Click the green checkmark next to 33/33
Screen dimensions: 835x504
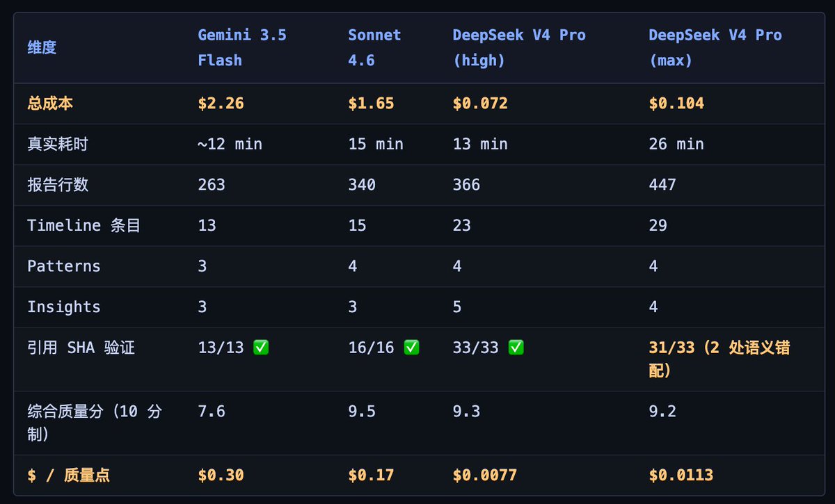[x=516, y=348]
